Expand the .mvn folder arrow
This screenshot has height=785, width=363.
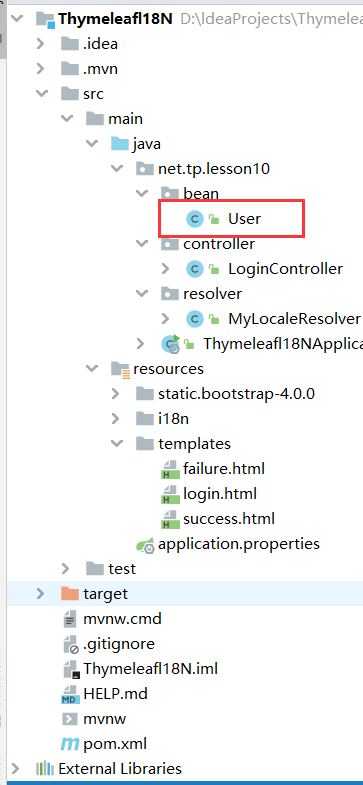click(x=42, y=69)
